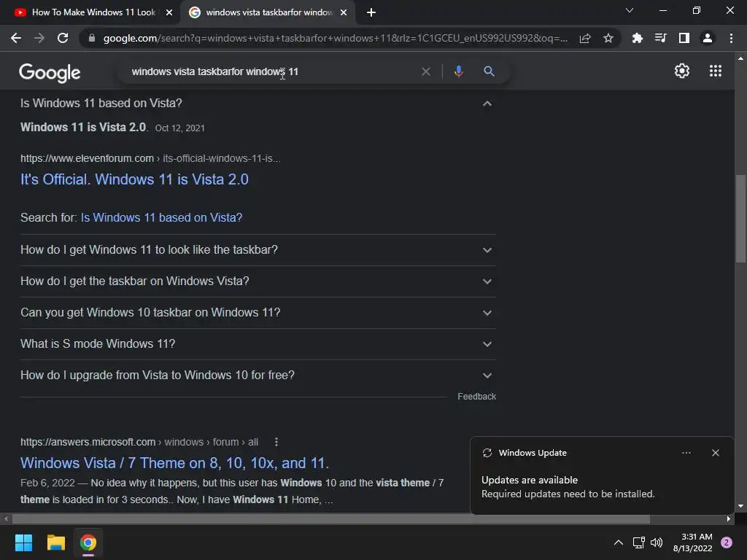747x560 pixels.
Task: Open Google quick settings gear
Action: click(682, 71)
